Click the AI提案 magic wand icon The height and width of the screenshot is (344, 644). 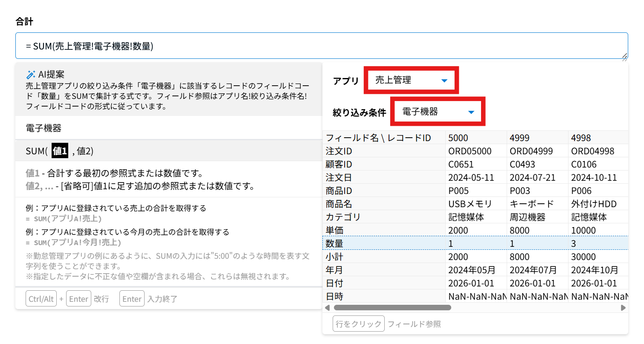(x=30, y=74)
